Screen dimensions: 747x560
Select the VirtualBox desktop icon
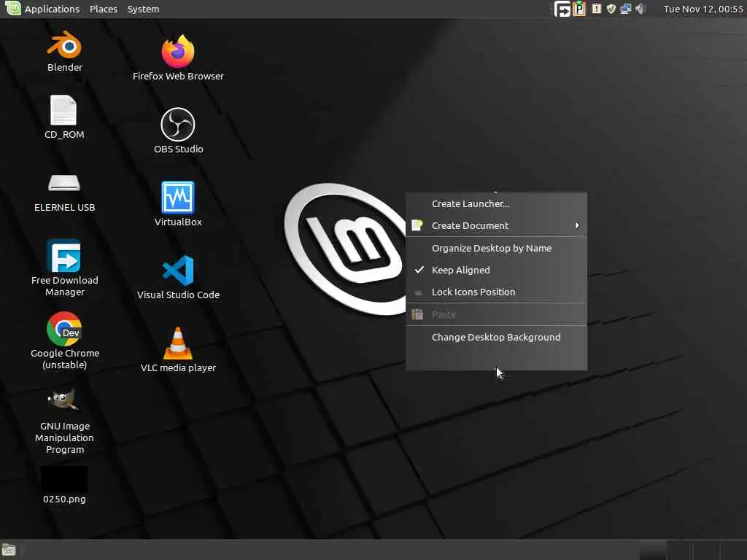pos(178,197)
